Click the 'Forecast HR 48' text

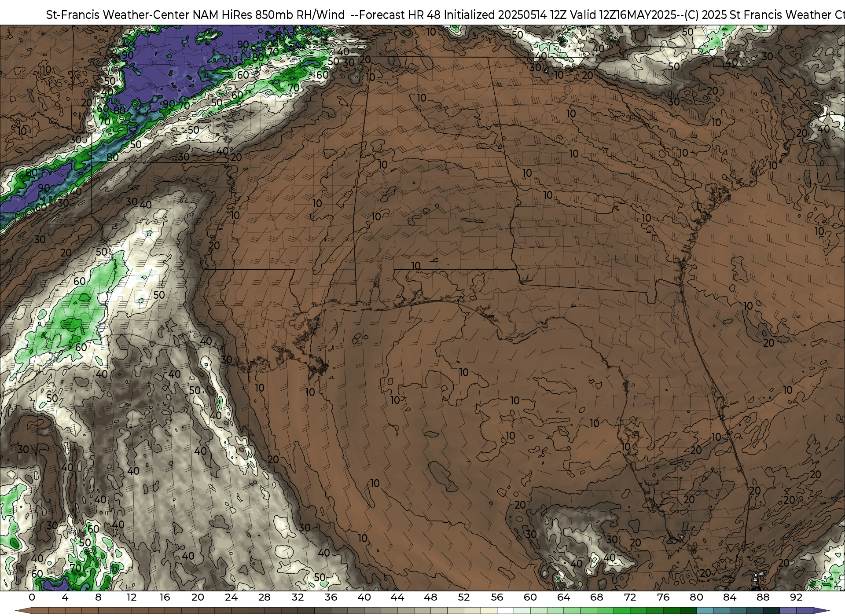point(400,15)
